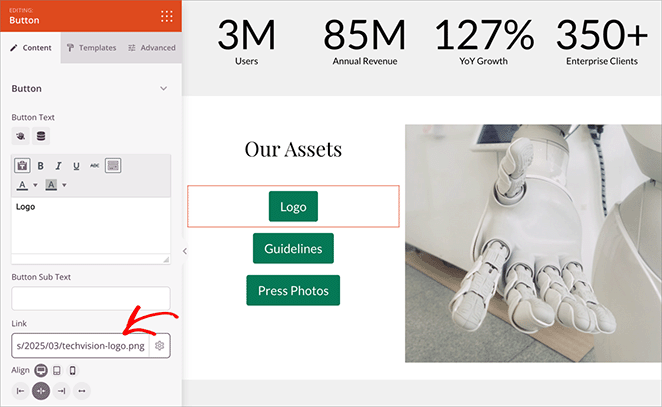
Task: Underline the selected button text
Action: pyautogui.click(x=76, y=166)
